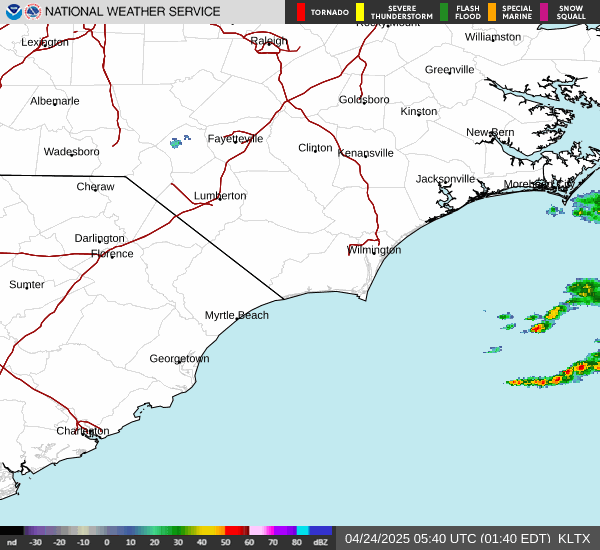The image size is (600, 550).
Task: Click the Williamston city label
Action: coord(493,37)
